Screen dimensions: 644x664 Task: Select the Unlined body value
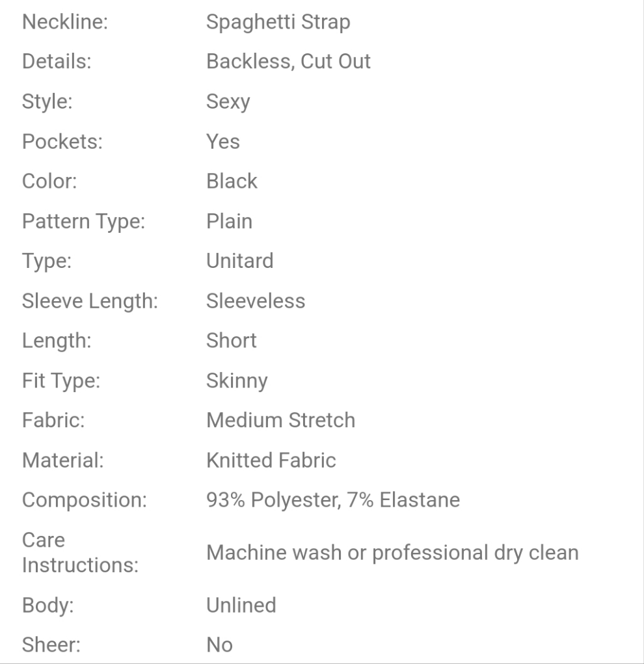(241, 605)
